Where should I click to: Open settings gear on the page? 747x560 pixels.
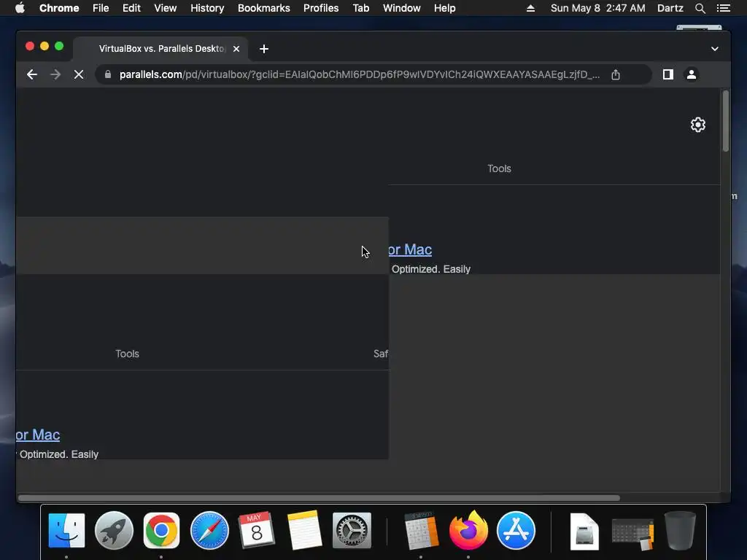pos(698,125)
